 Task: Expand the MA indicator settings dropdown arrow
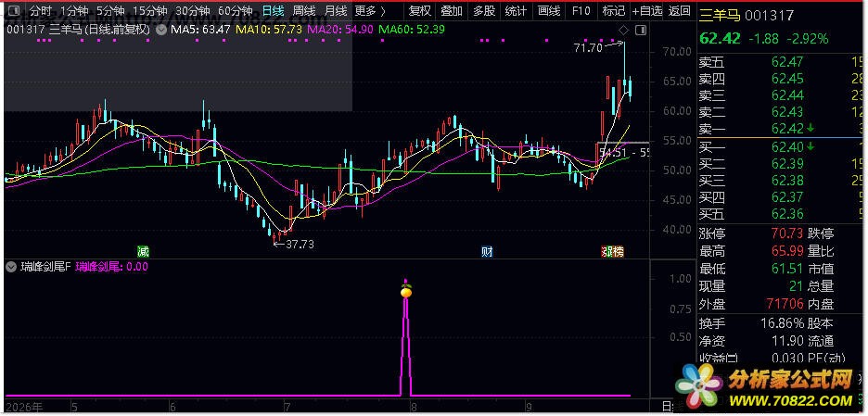tap(161, 30)
